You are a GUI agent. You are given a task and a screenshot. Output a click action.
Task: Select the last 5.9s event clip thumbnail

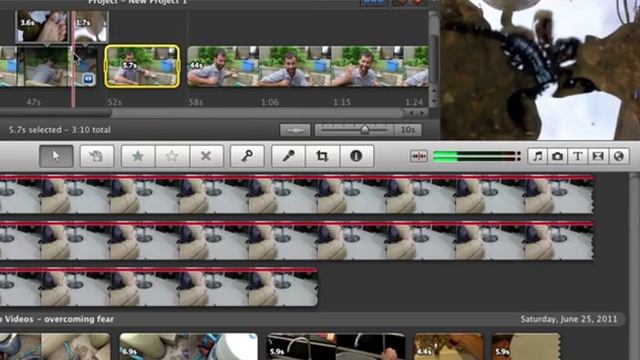526,347
